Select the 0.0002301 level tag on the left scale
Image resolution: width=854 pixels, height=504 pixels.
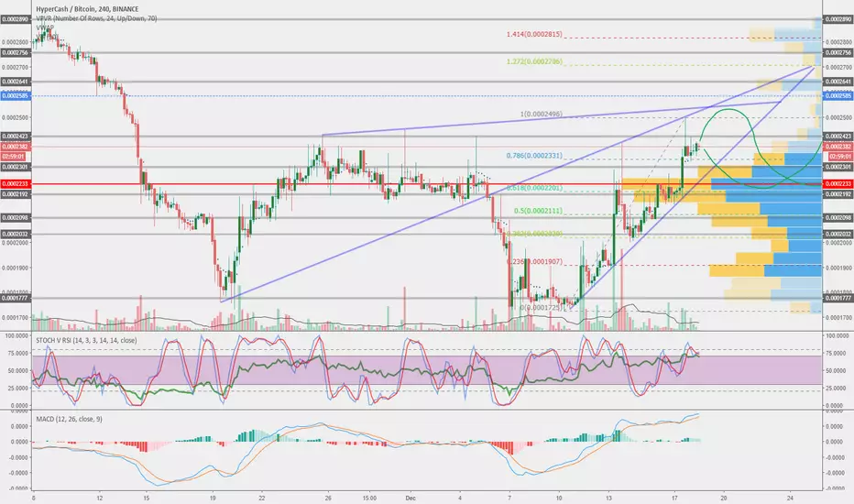point(16,167)
